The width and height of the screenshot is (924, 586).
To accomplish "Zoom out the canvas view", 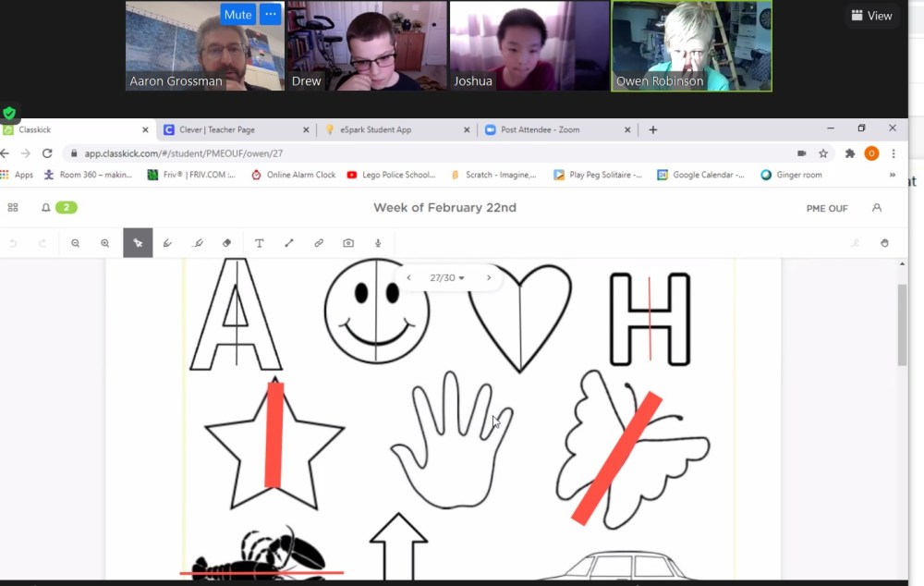I will tap(76, 243).
